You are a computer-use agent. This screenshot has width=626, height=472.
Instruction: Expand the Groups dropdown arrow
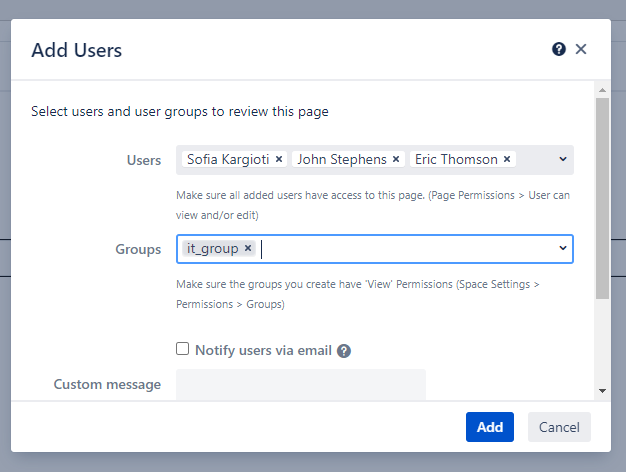pyautogui.click(x=562, y=249)
